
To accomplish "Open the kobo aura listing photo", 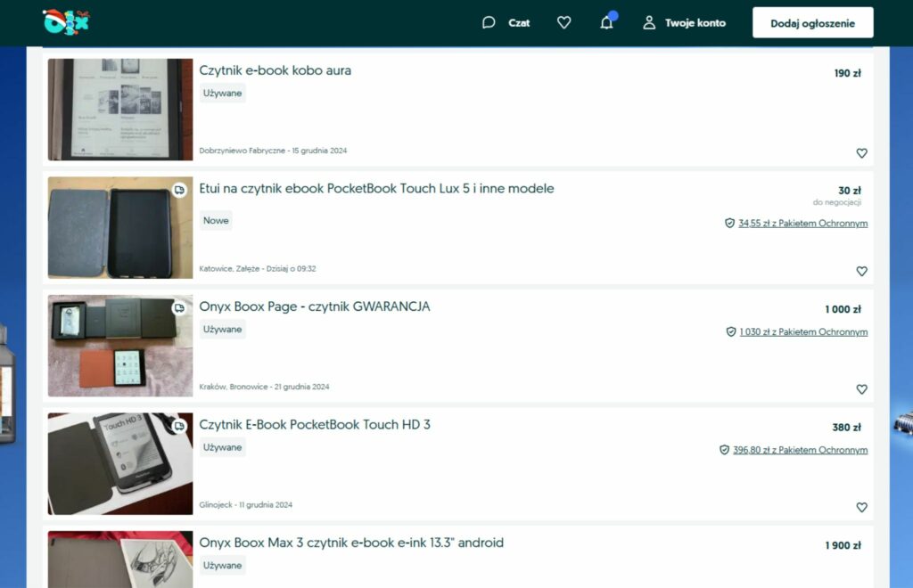I will (x=120, y=110).
